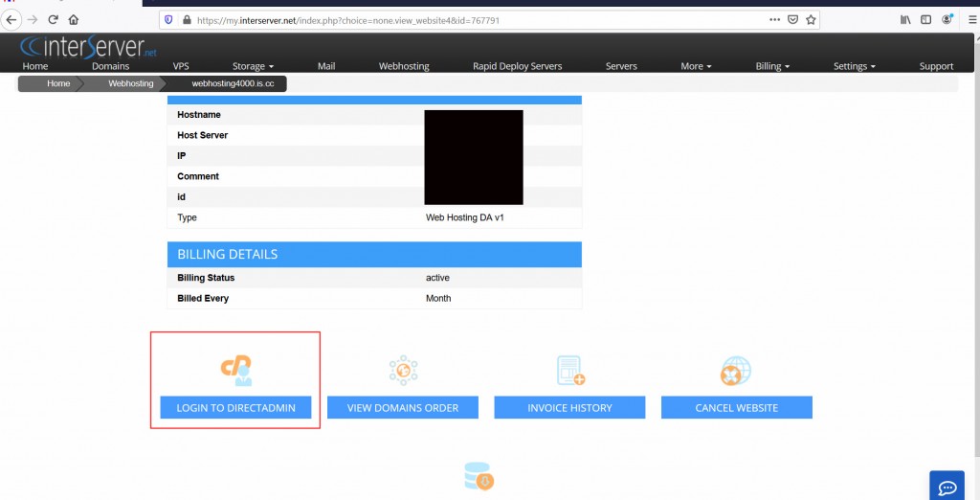Open the Mail nav item
Viewport: 980px width, 500px height.
click(326, 66)
